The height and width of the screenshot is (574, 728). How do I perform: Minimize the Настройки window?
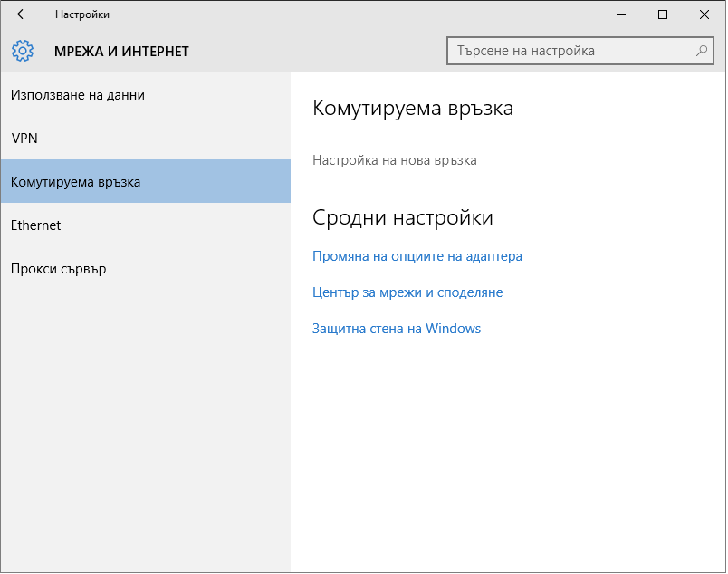click(621, 14)
